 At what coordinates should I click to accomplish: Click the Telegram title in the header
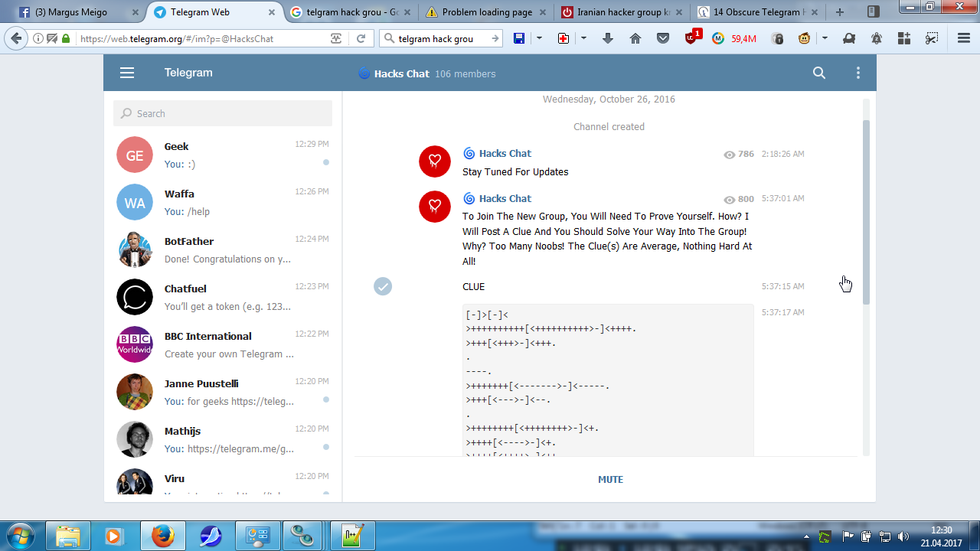(188, 73)
